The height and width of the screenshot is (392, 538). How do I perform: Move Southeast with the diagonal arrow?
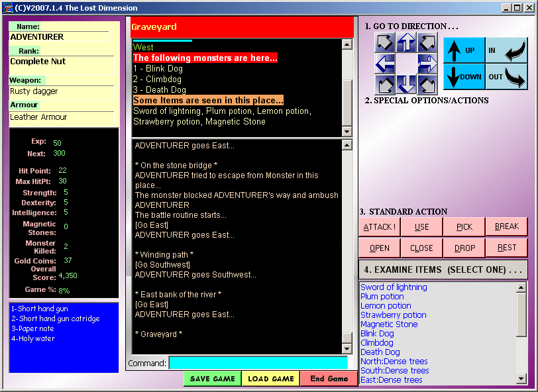point(427,85)
